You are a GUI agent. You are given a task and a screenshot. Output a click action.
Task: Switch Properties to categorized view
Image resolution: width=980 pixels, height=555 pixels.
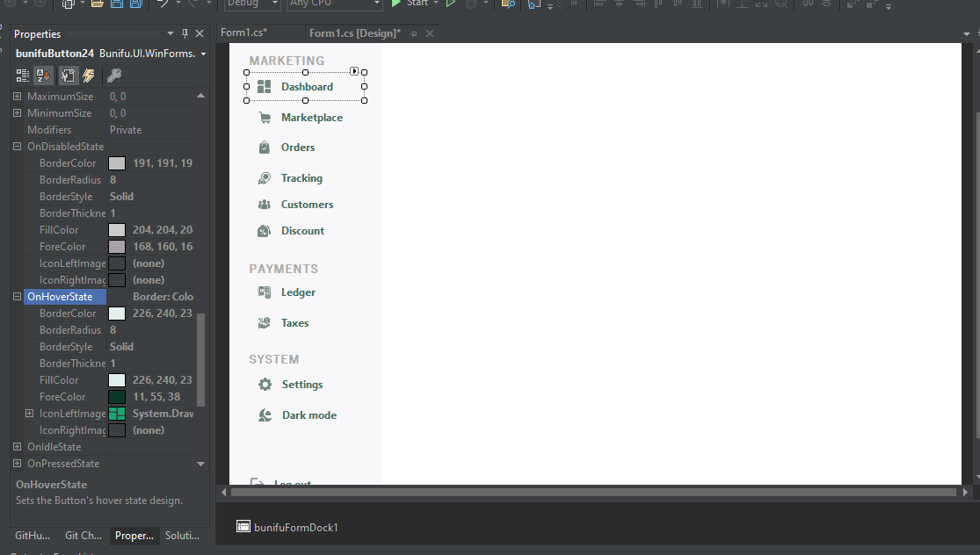click(22, 76)
